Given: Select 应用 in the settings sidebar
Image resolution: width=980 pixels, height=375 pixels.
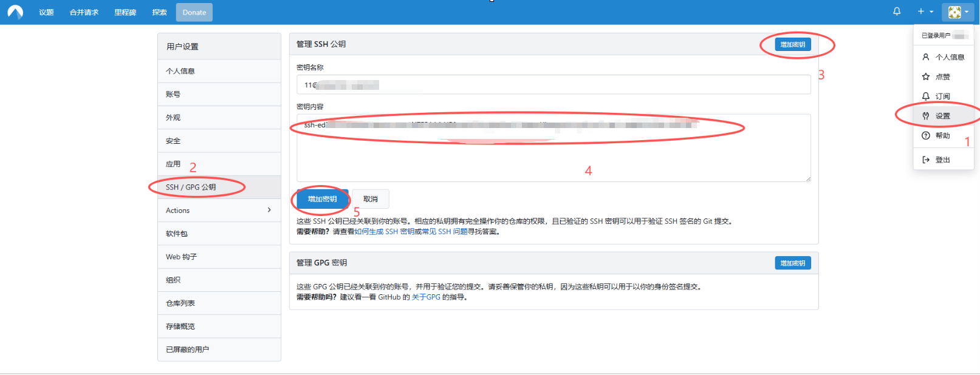Looking at the screenshot, I should [x=219, y=164].
